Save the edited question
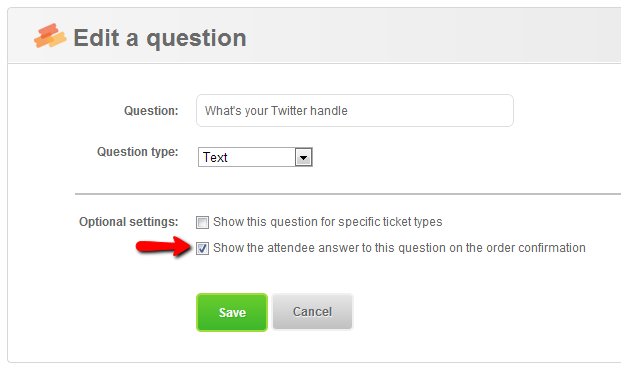621x371 pixels. point(232,312)
